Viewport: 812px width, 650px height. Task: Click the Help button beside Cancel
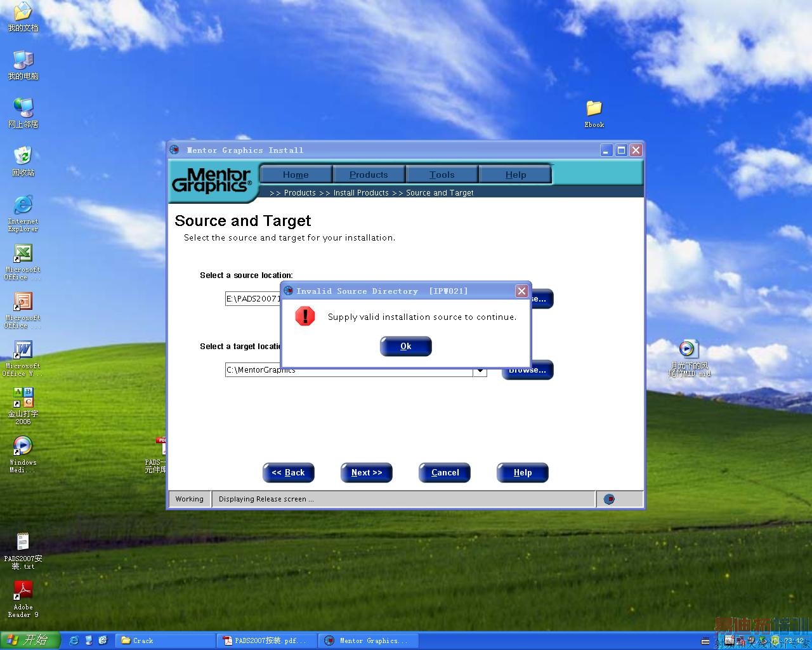(523, 473)
